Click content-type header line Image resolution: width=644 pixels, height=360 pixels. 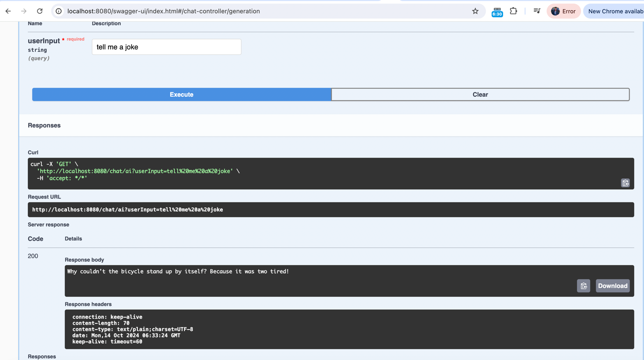[x=132, y=329]
